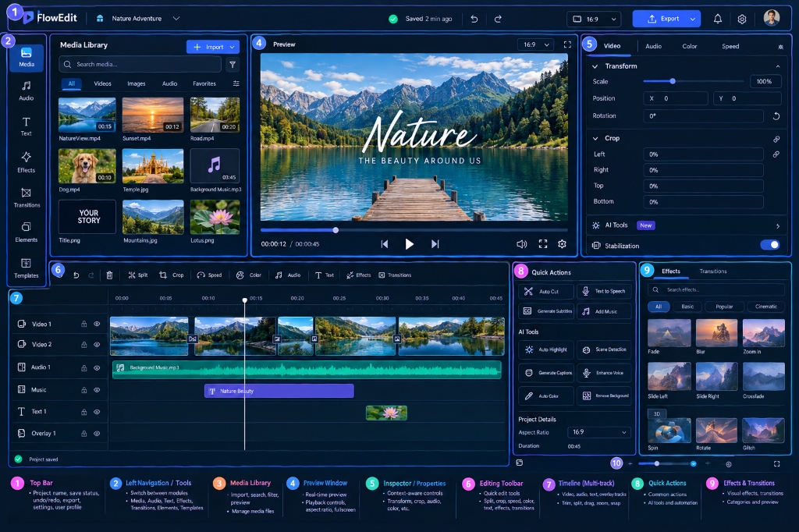This screenshot has width=799, height=532.
Task: Toggle visibility of Audio 1 track
Action: pos(97,367)
